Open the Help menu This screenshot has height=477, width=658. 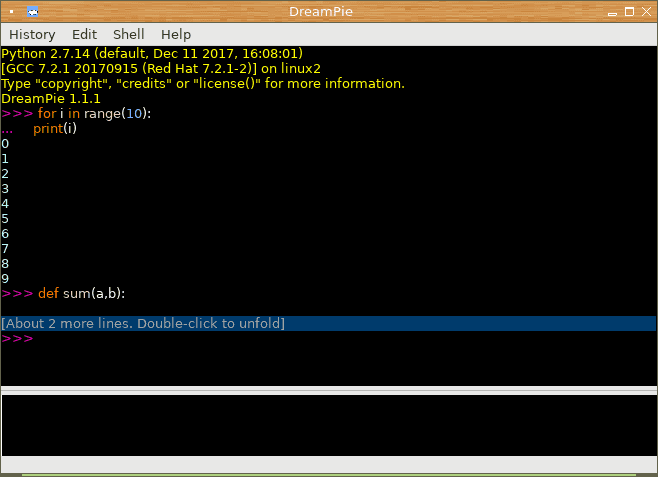176,34
